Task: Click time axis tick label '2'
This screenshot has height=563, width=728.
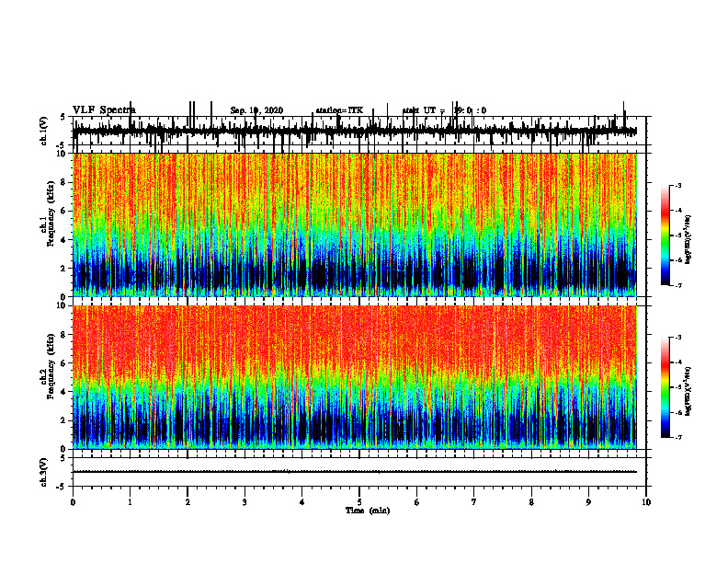Action: 188,502
